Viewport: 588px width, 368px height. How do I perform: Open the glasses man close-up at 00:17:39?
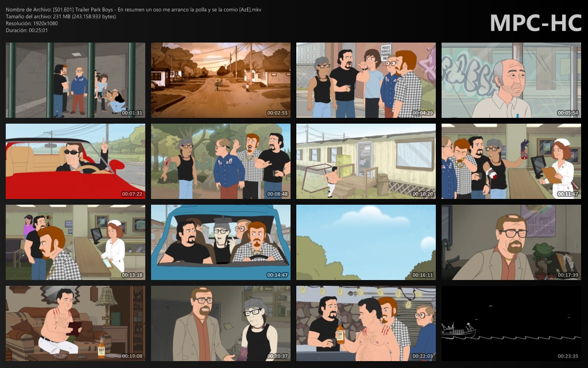coord(510,242)
